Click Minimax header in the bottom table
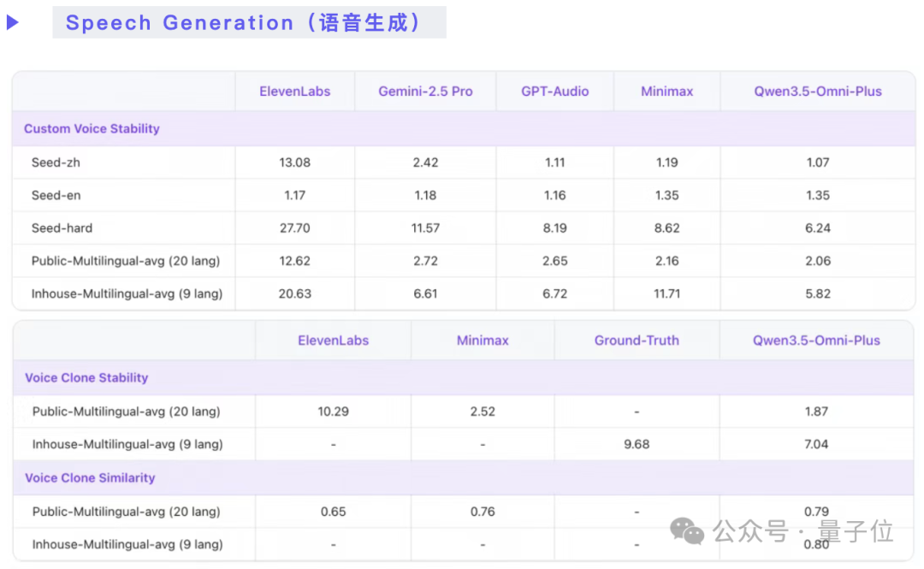The image size is (924, 569). click(x=483, y=341)
